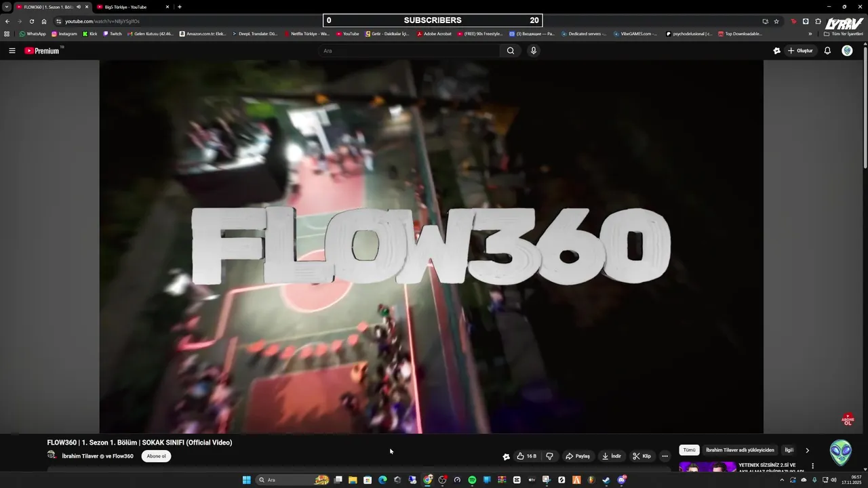Open the YouTube account avatar menu
868x488 pixels.
(x=847, y=51)
